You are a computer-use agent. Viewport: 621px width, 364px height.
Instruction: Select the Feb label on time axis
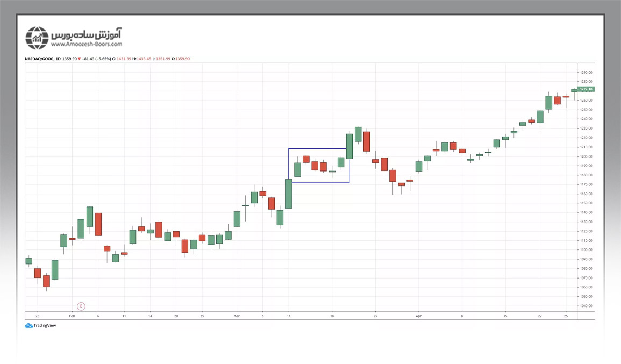(x=72, y=316)
